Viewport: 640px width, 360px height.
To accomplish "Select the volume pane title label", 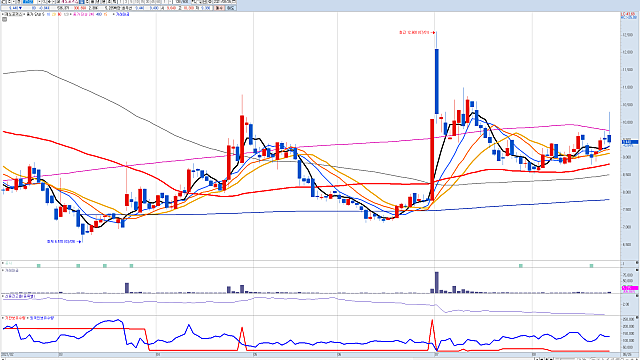I will point(11,271).
